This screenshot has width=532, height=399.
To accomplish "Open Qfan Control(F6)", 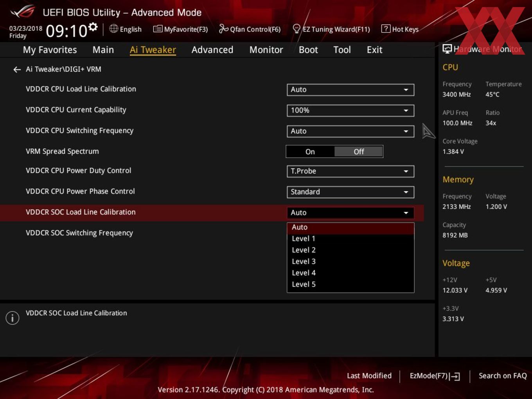I will (250, 29).
